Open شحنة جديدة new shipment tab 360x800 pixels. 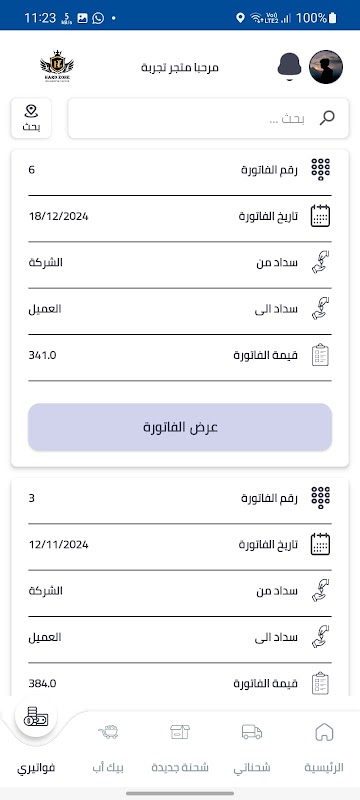tap(180, 747)
